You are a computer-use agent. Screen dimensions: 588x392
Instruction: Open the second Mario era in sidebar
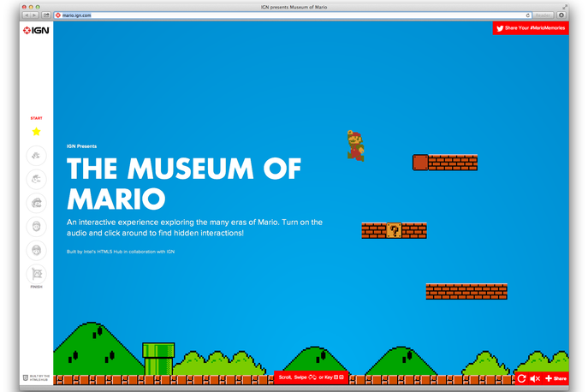[36, 179]
